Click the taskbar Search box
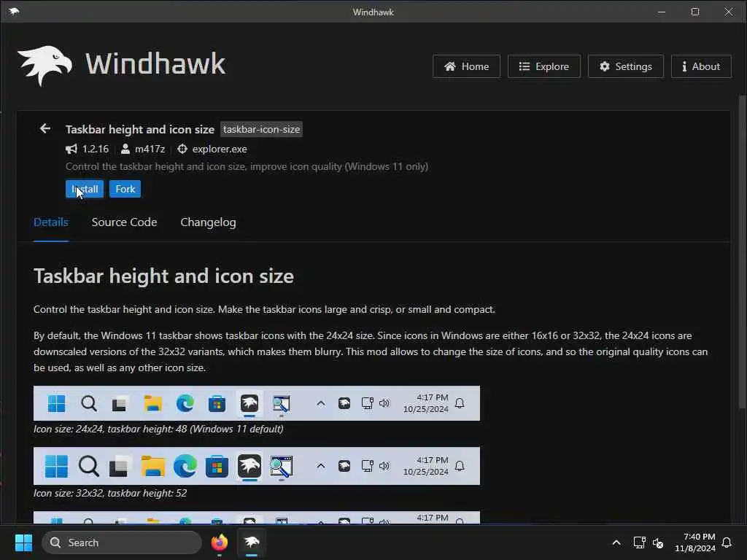This screenshot has width=747, height=560. (122, 542)
